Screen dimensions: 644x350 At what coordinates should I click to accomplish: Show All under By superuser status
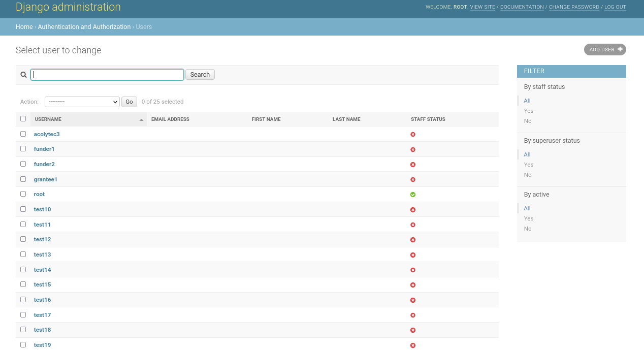[x=527, y=154]
